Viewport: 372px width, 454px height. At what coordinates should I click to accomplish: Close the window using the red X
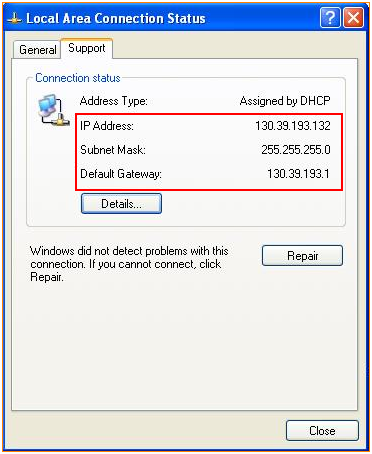[353, 18]
